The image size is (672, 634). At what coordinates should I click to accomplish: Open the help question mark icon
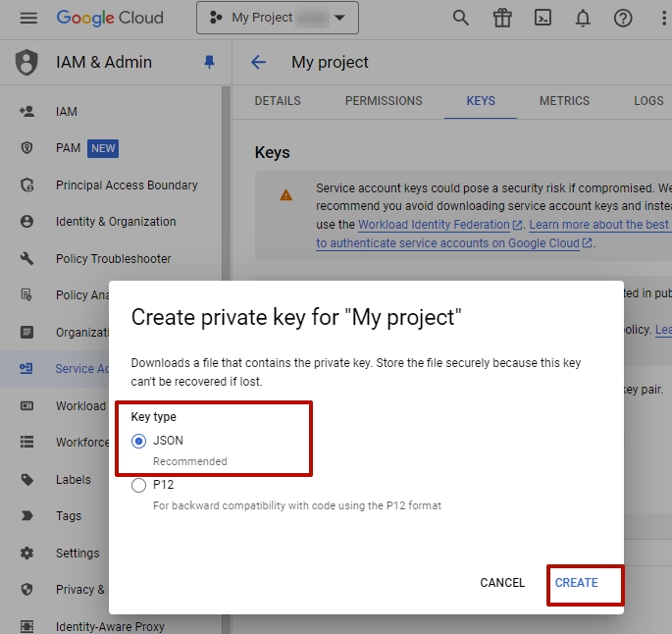pyautogui.click(x=623, y=18)
